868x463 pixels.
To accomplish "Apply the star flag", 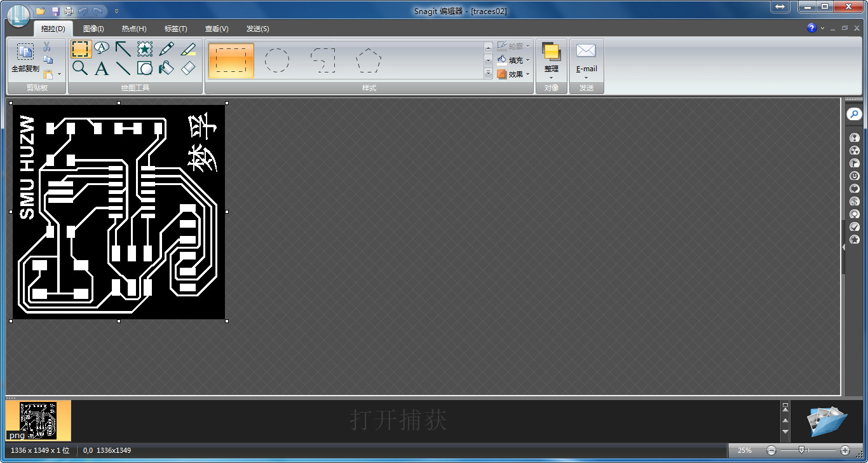I will 855,239.
